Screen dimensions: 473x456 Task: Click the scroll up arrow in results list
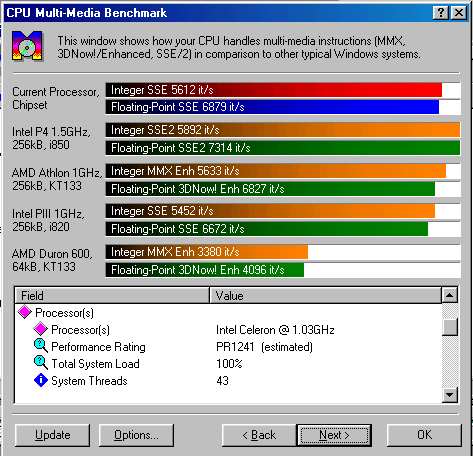[x=450, y=295]
